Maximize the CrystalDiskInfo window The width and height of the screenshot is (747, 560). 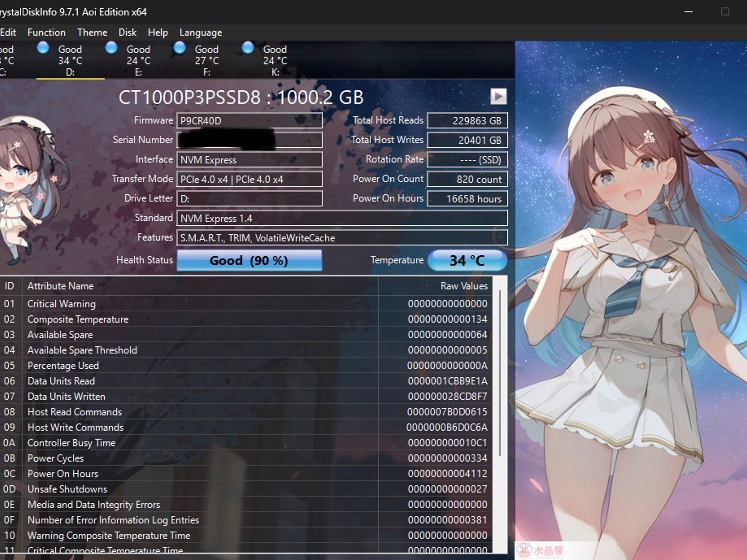[725, 12]
